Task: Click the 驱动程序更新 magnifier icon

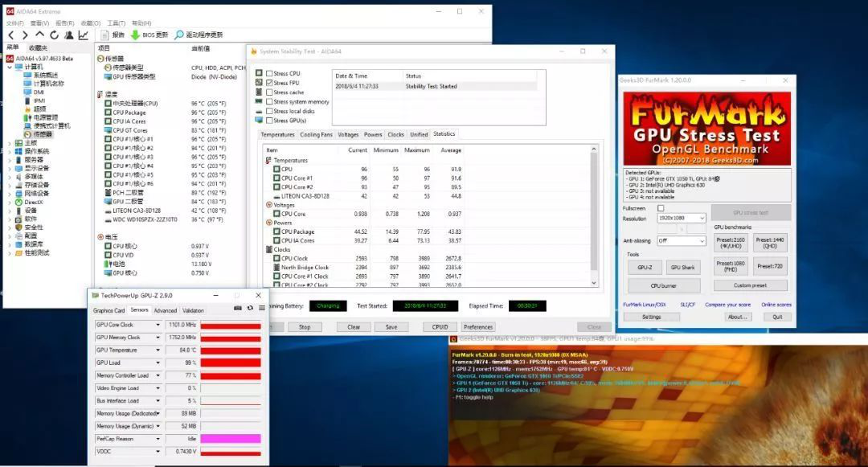Action: point(178,35)
